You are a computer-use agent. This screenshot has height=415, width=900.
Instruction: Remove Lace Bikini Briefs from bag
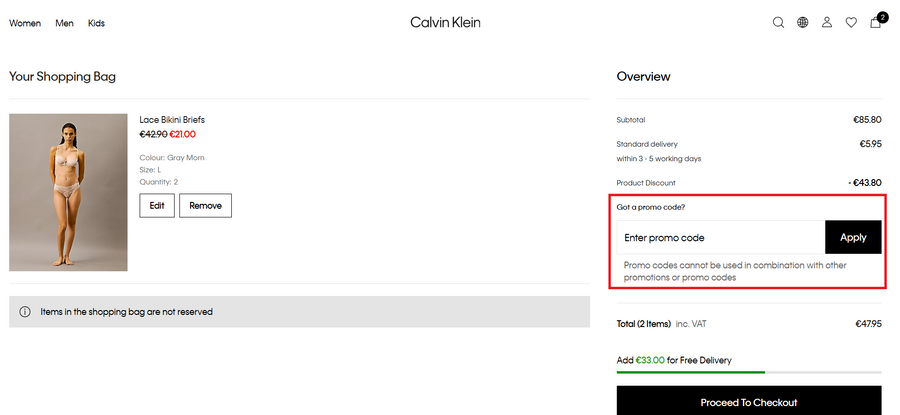pyautogui.click(x=205, y=205)
